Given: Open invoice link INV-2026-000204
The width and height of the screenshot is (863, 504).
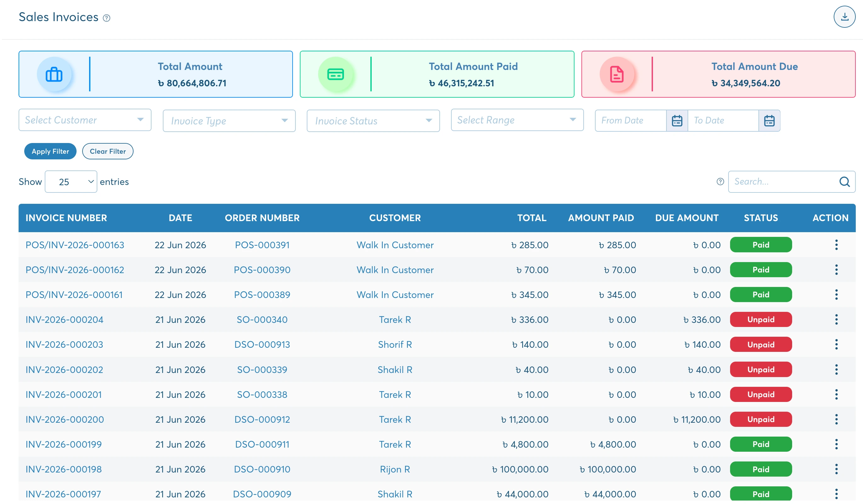Looking at the screenshot, I should coord(64,319).
